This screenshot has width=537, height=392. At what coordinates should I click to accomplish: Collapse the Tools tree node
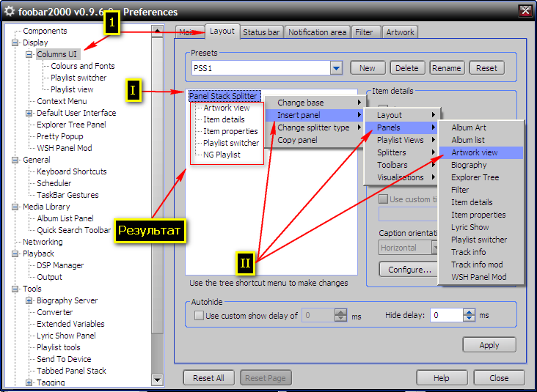pyautogui.click(x=15, y=289)
